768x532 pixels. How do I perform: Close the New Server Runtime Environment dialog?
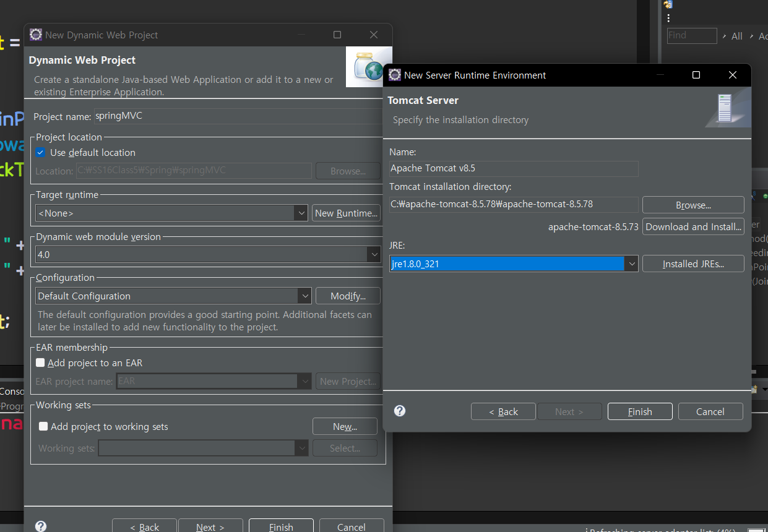733,75
